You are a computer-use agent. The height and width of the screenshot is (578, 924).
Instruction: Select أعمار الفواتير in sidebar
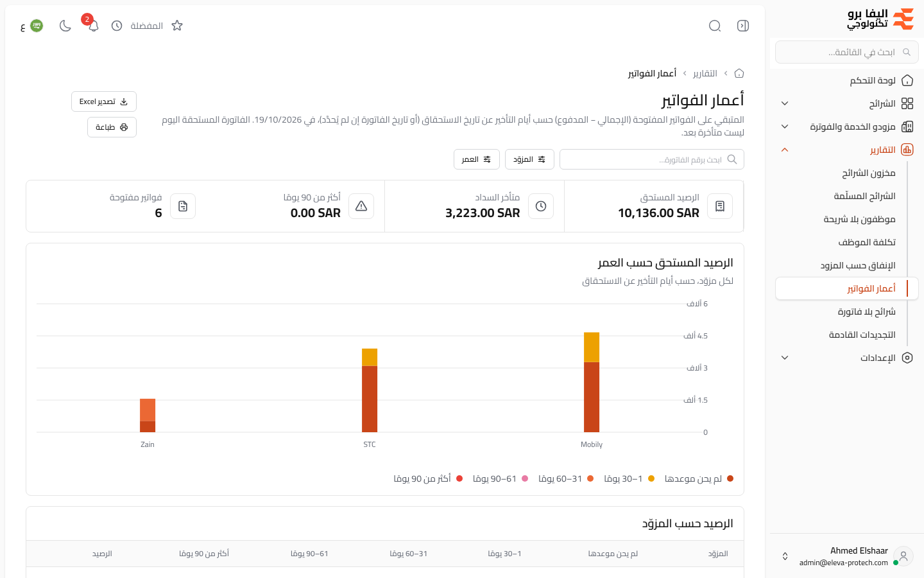pyautogui.click(x=847, y=288)
